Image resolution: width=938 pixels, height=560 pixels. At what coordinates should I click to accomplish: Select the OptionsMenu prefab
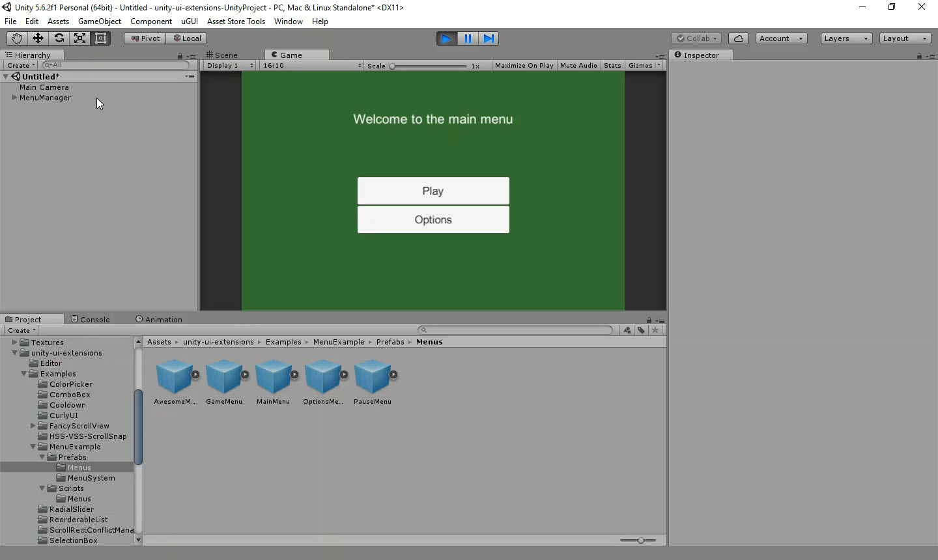click(323, 382)
